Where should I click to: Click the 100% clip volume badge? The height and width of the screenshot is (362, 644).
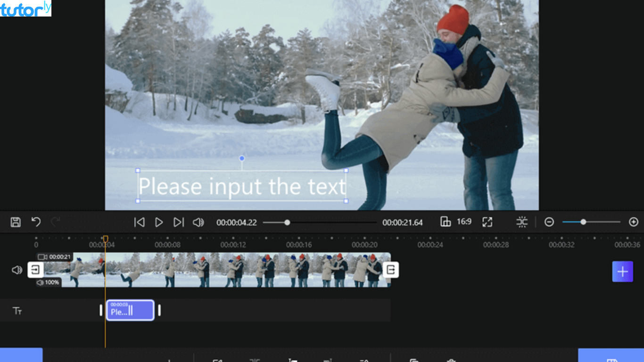pyautogui.click(x=47, y=283)
